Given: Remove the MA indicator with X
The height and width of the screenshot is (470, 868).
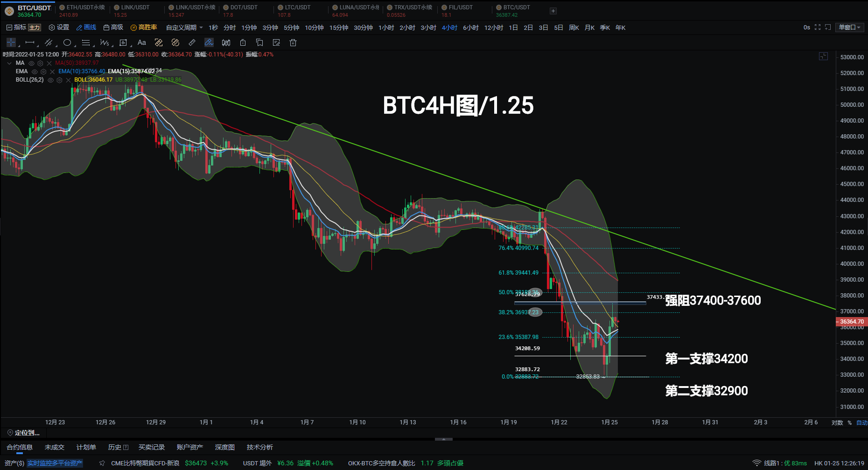Looking at the screenshot, I should 49,63.
